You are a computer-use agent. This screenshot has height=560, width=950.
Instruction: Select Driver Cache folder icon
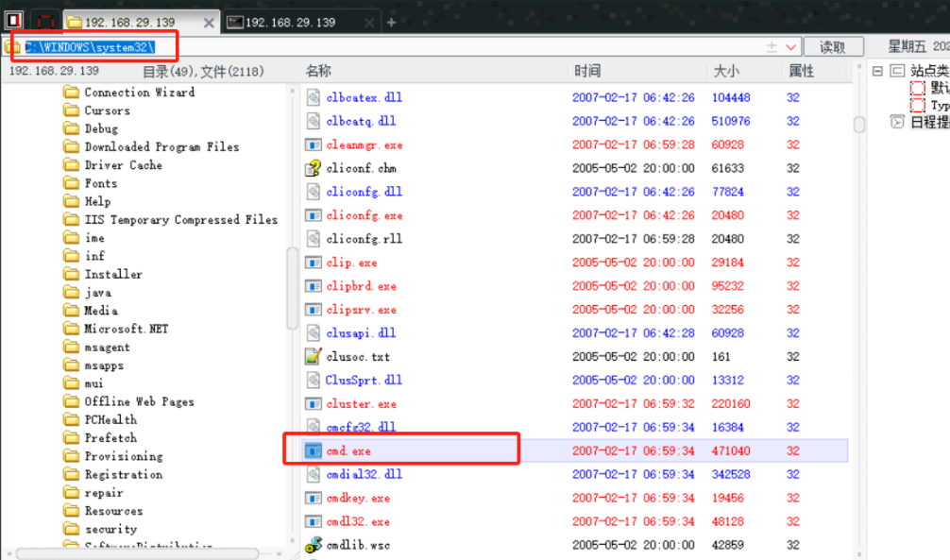point(72,165)
